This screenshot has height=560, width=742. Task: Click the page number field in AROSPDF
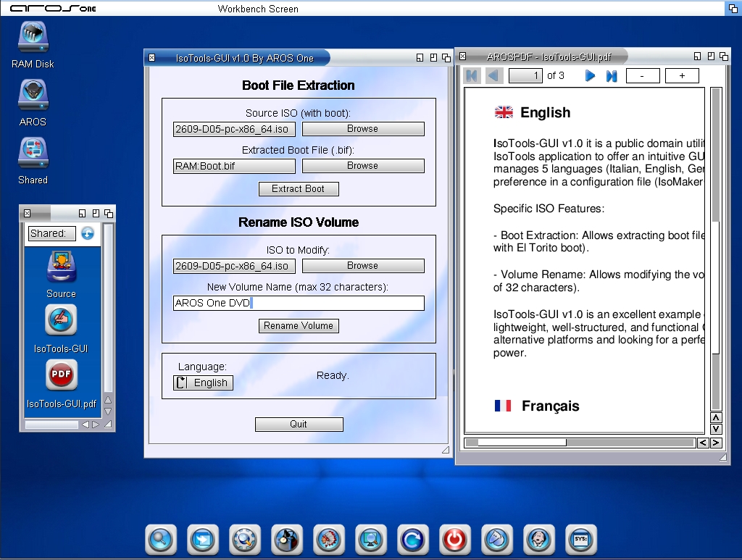tap(526, 75)
